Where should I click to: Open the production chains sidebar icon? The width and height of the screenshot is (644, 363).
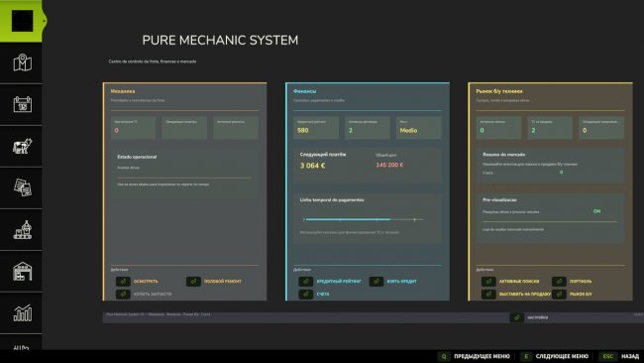pyautogui.click(x=22, y=229)
